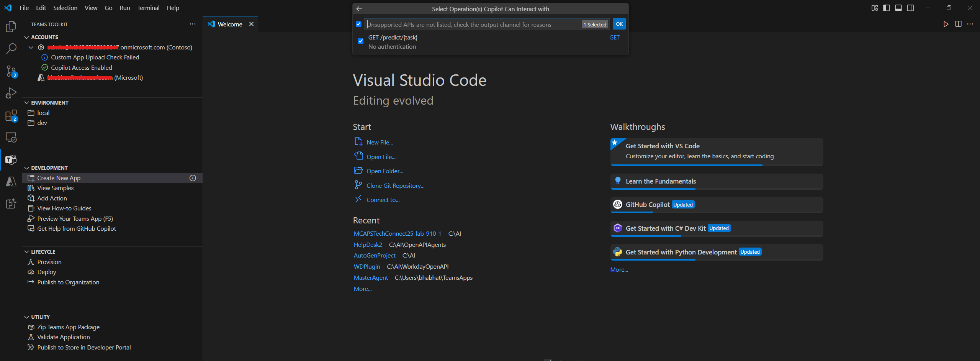Open the Help menu

pyautogui.click(x=173, y=8)
